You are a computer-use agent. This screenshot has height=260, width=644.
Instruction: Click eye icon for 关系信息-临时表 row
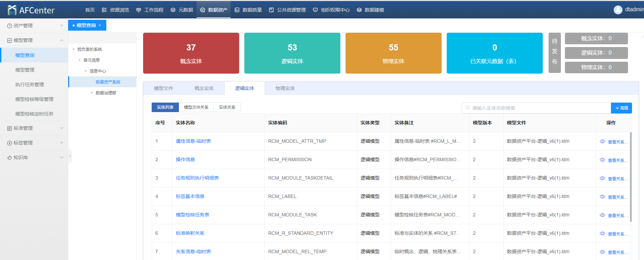[x=602, y=252]
